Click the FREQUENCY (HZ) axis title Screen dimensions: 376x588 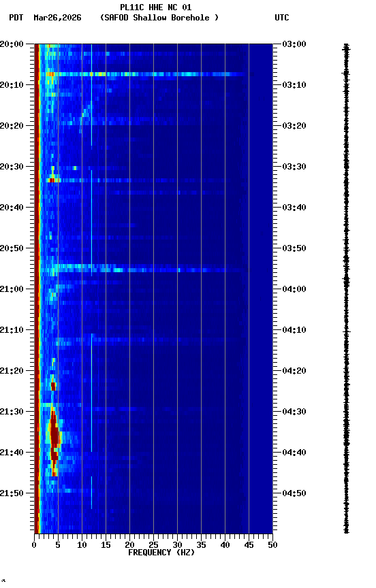click(161, 553)
